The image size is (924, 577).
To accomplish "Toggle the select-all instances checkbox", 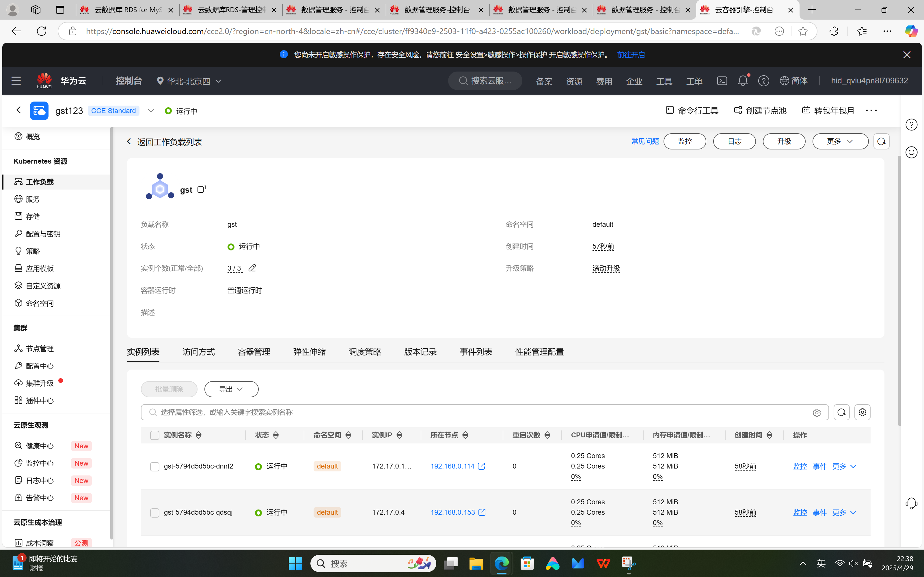I will [155, 435].
